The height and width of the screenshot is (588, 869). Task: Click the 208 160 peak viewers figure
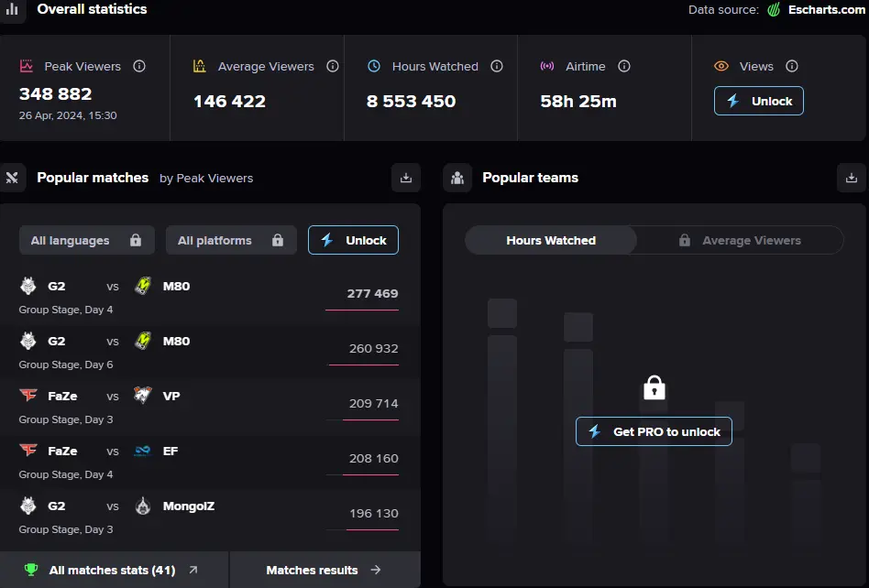[373, 459]
